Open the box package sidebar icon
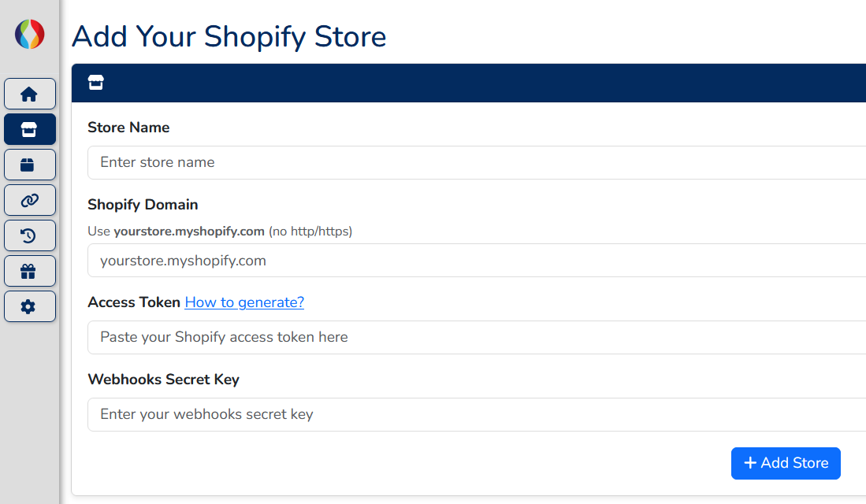This screenshot has width=866, height=504. click(30, 165)
